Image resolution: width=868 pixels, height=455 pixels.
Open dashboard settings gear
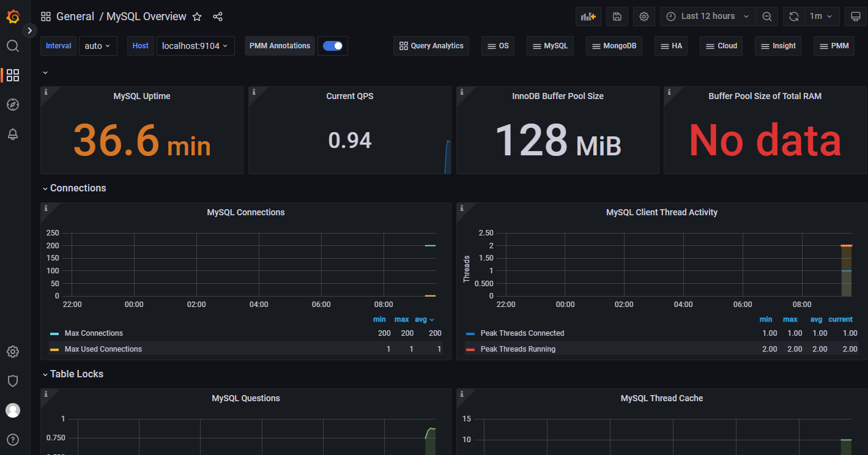644,17
